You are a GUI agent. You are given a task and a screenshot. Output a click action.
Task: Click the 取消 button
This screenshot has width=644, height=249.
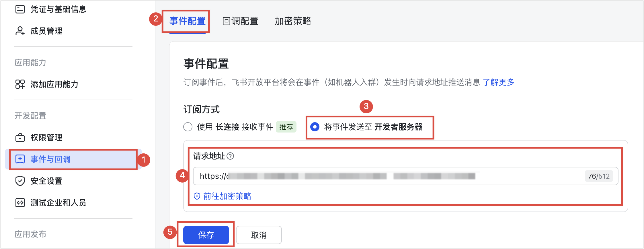(259, 235)
